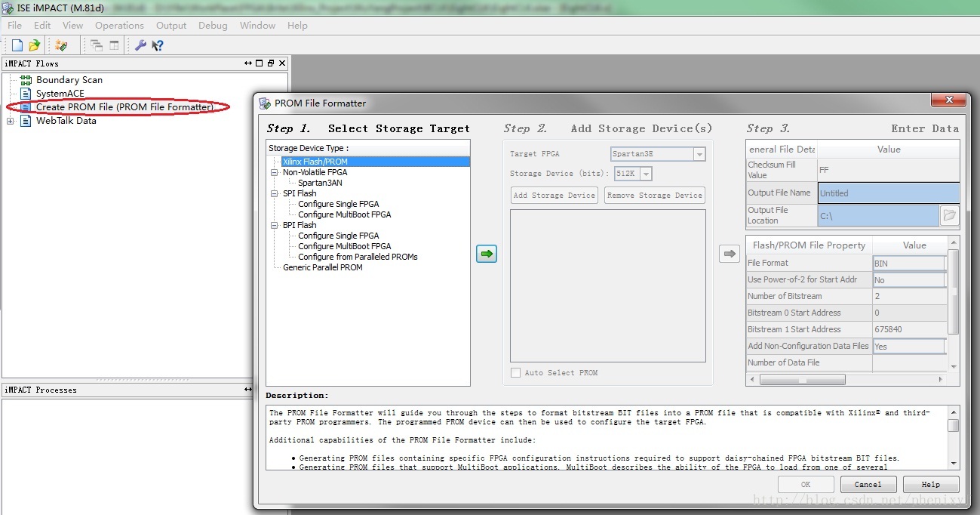Click the WebTalk Data document icon

(26, 121)
